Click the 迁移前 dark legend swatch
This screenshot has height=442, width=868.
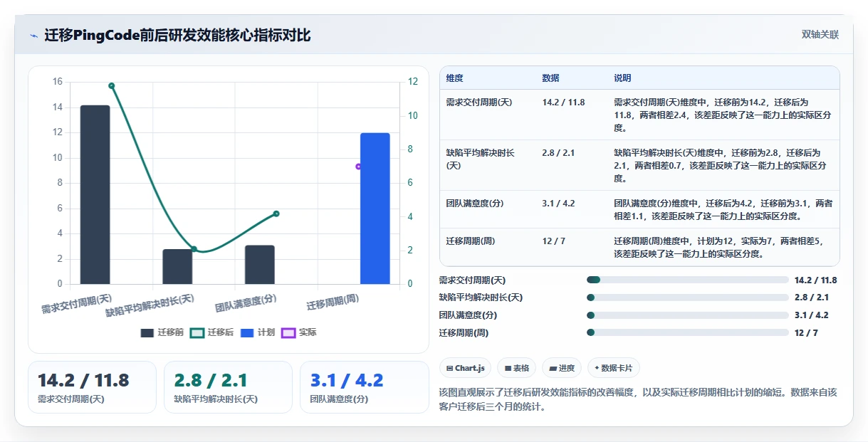coord(147,333)
